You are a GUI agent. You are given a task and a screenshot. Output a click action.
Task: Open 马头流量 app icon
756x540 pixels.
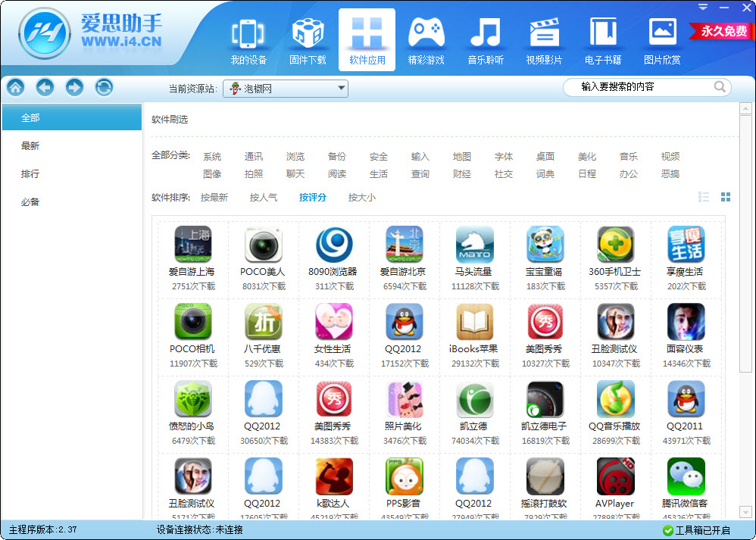tap(475, 245)
